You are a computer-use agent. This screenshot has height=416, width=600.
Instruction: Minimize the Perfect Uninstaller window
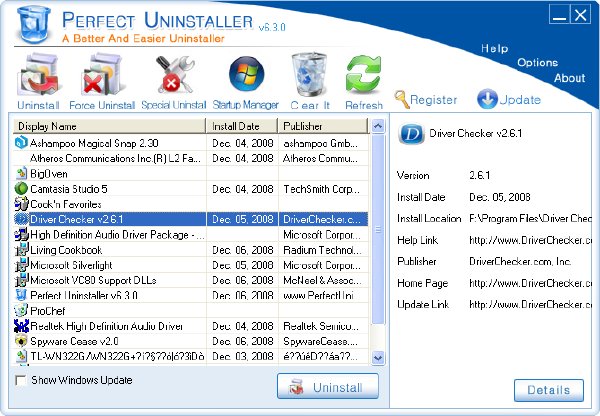(559, 15)
